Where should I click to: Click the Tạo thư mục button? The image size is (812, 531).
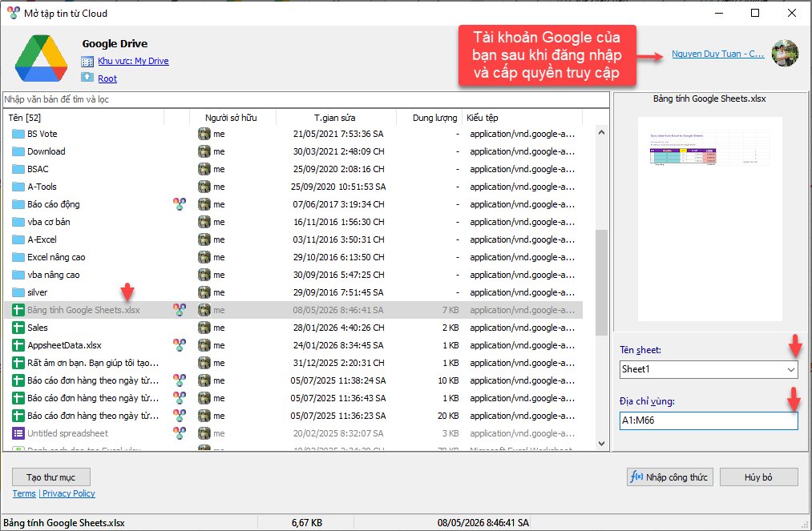(x=51, y=477)
